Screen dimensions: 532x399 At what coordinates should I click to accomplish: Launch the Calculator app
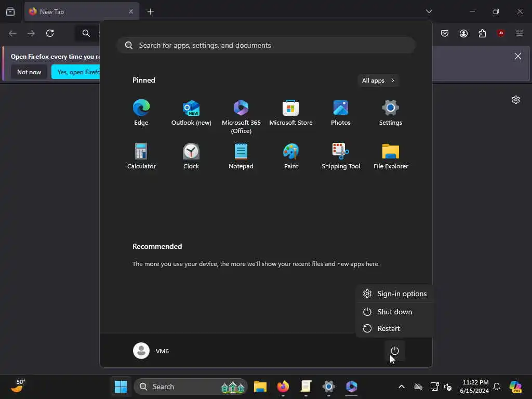click(x=141, y=156)
